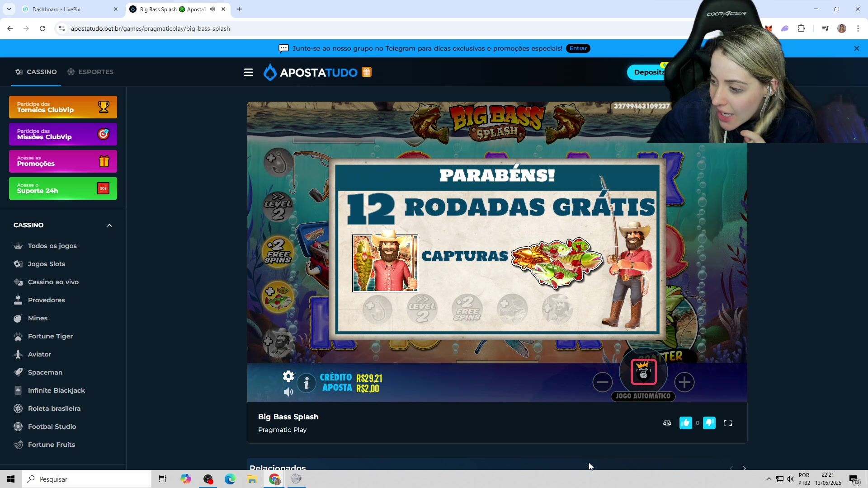Click the balance scales icon under game
Screen dimensions: 868x488
(667, 423)
